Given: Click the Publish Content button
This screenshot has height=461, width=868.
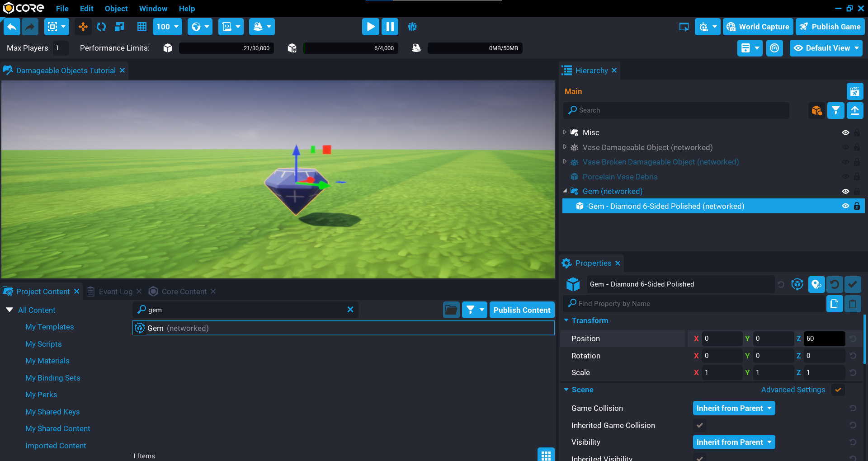Looking at the screenshot, I should [x=522, y=310].
